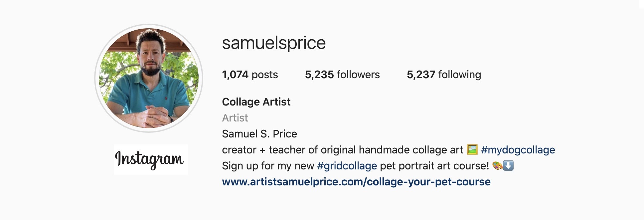Click the samuelsprice username heading
This screenshot has width=644, height=220.
click(x=274, y=43)
